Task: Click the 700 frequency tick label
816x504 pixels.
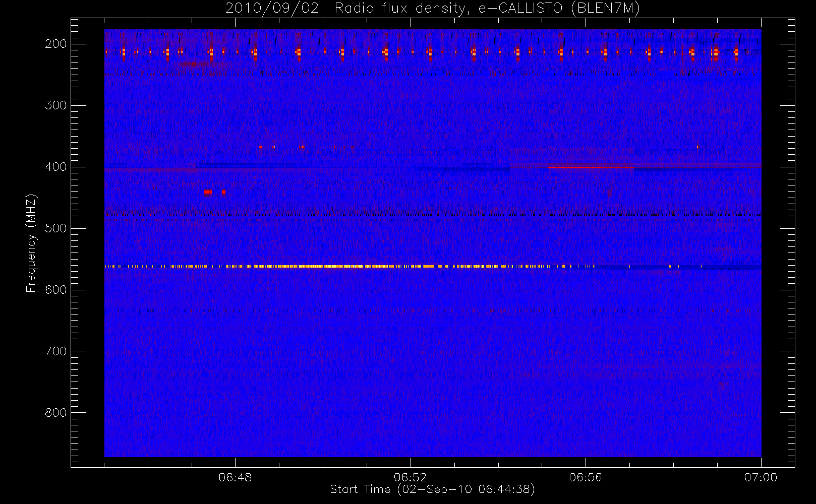Action: click(56, 351)
